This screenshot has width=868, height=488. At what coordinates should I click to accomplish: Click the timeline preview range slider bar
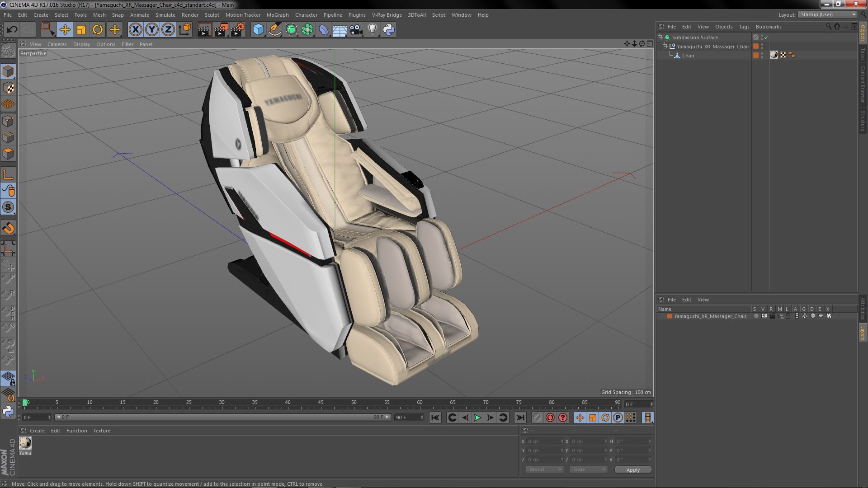[x=222, y=417]
